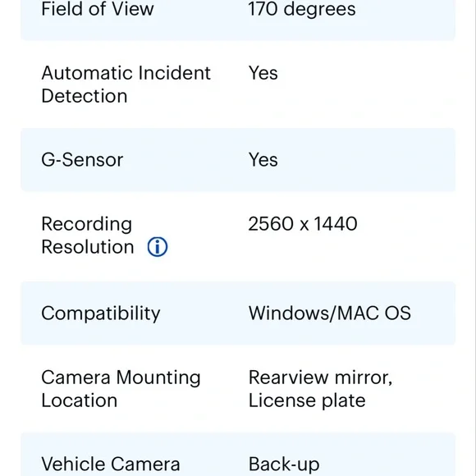Select the Yes value for Automatic Incident Detection
This screenshot has width=476, height=476.
point(263,73)
